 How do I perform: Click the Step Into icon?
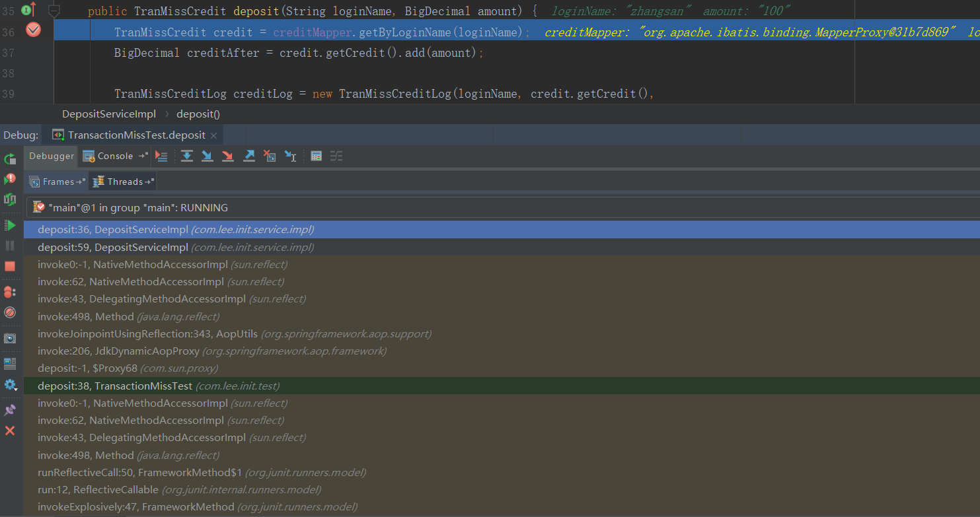pyautogui.click(x=207, y=156)
